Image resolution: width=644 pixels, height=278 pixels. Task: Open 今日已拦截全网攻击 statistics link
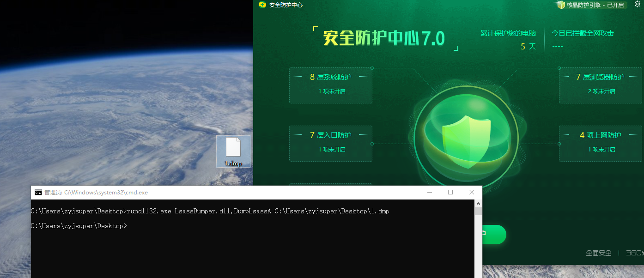coord(583,33)
